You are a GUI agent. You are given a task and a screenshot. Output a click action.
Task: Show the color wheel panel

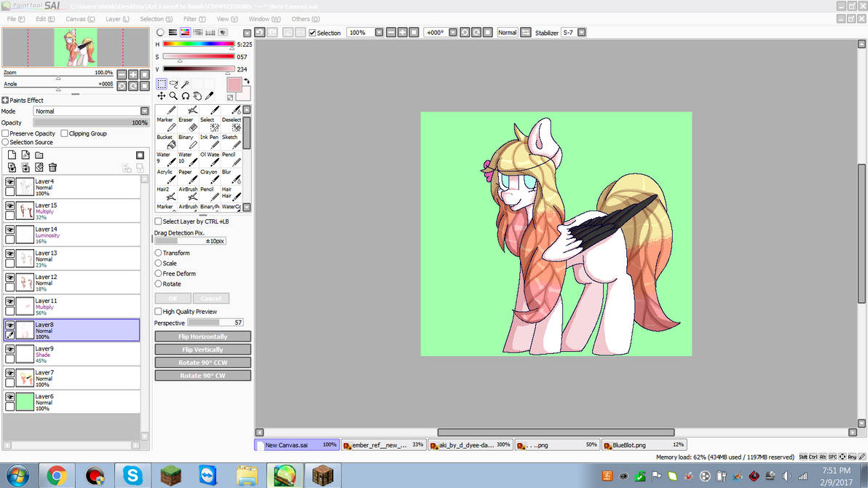click(160, 33)
